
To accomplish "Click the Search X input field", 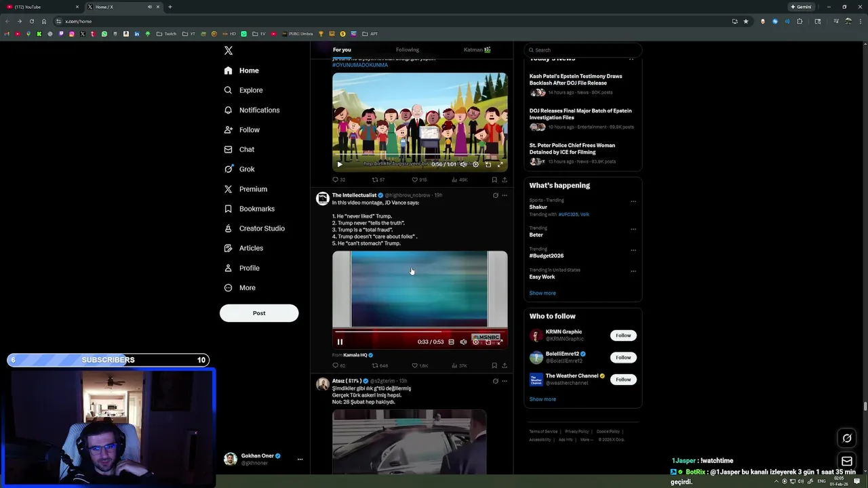I will coord(583,49).
